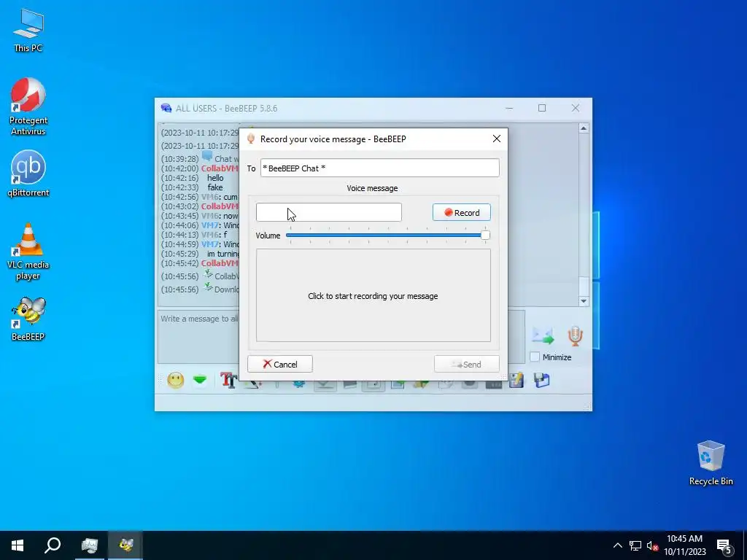
Task: Click the microphone voice message icon
Action: click(575, 335)
